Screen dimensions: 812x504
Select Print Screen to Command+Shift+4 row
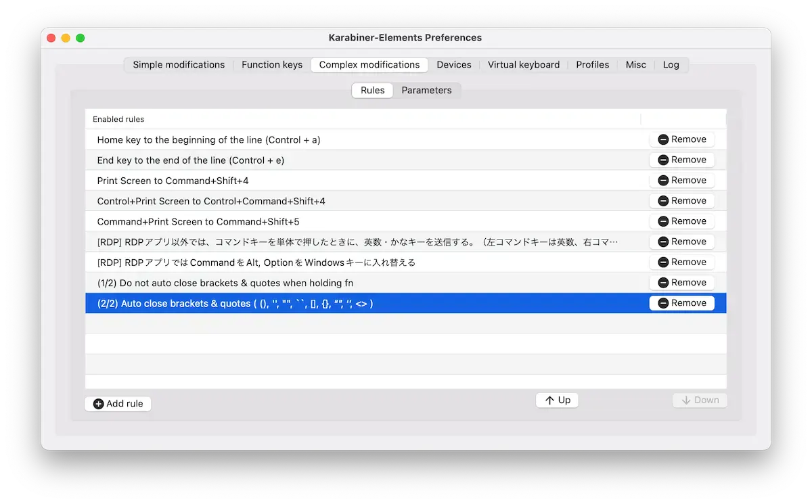pos(406,180)
